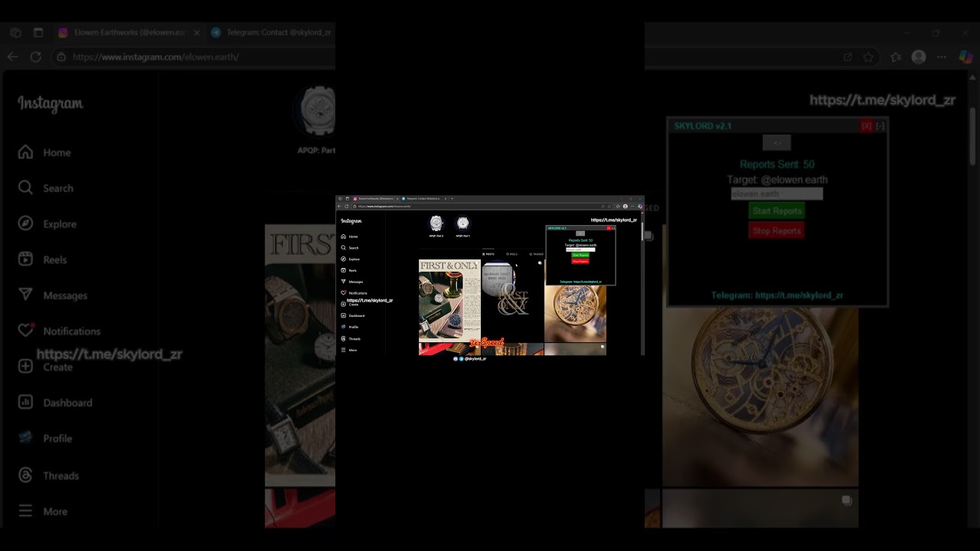Viewport: 980px width, 551px height.
Task: Click [-] collapse on large dimmed SKYLORD v2.1 panel
Action: [x=880, y=126]
